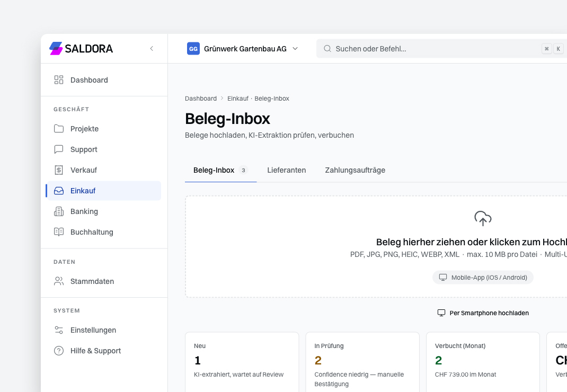Click Per Smartphone hochladen

click(483, 313)
